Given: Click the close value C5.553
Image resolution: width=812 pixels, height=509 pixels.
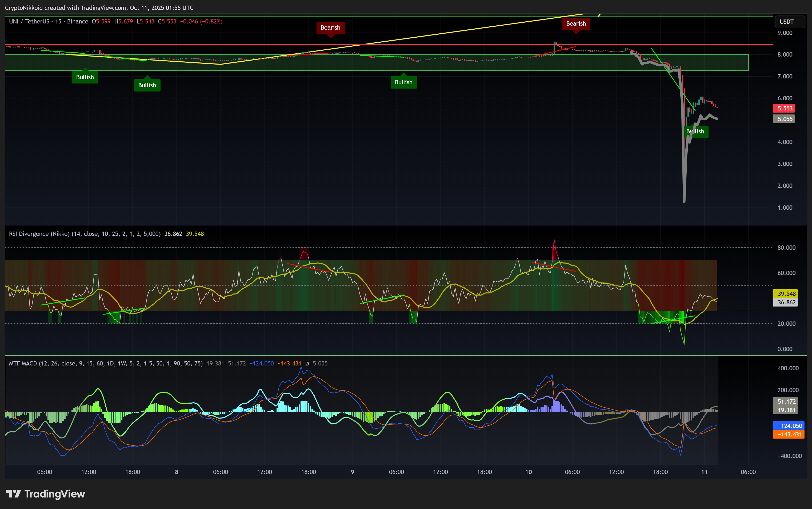Looking at the screenshot, I should point(167,22).
